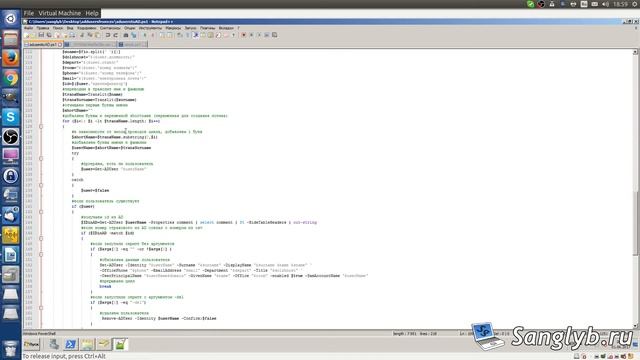
Task: Click the Notepad++ button in the Windows taskbar
Action: click(120, 344)
